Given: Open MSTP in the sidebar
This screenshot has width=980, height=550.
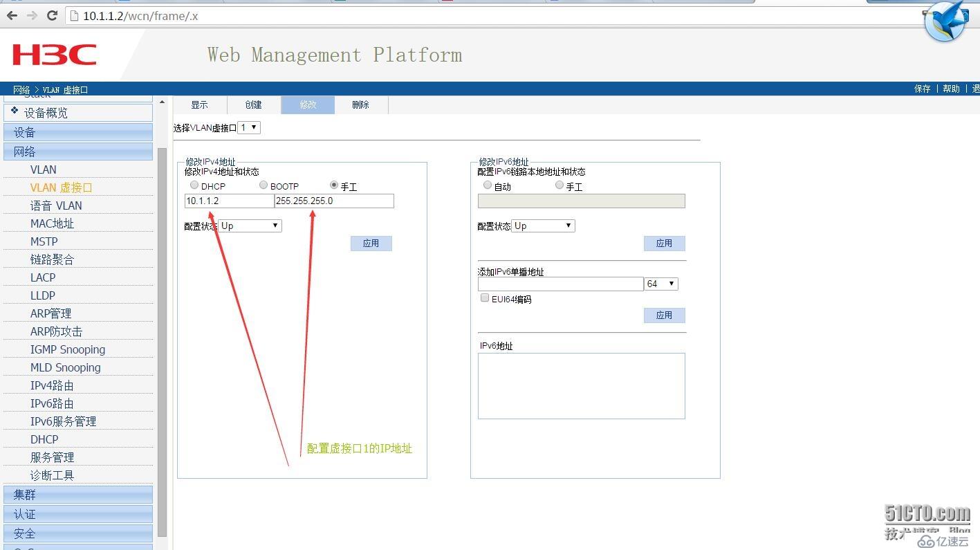Looking at the screenshot, I should (44, 241).
